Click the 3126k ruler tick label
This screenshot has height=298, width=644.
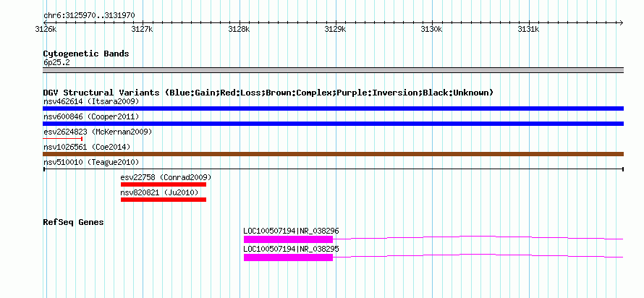(x=46, y=29)
